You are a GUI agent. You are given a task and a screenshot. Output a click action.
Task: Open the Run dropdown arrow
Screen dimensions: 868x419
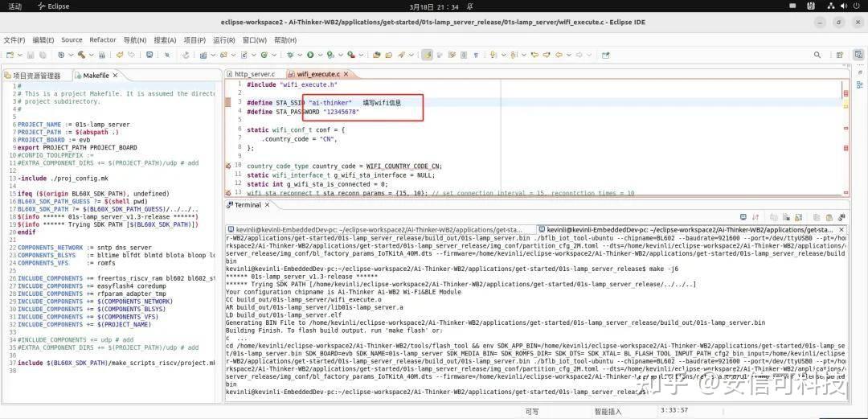pos(320,55)
